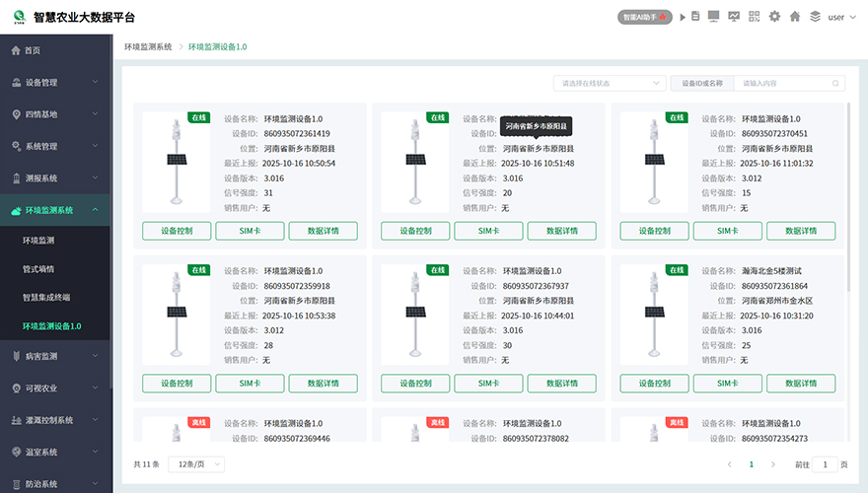Open the 12条/页 page size selector
This screenshot has height=493, width=868.
click(x=196, y=463)
